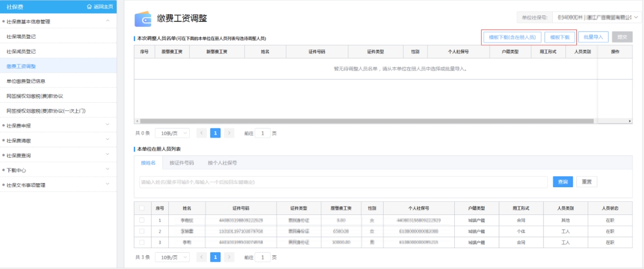The image size is (644, 269).
Task: Open 社保增员登记 in the sidebar menu
Action: click(x=21, y=37)
